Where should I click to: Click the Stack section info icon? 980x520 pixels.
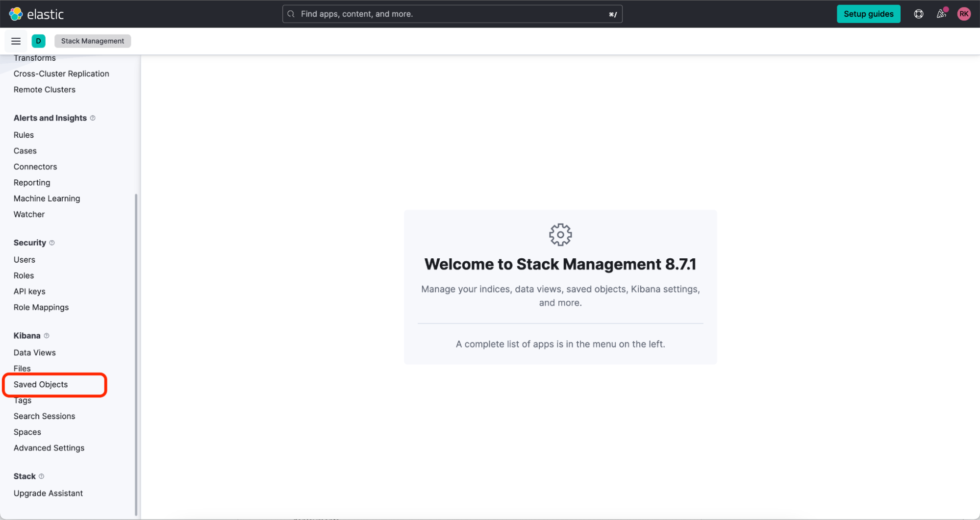(41, 476)
